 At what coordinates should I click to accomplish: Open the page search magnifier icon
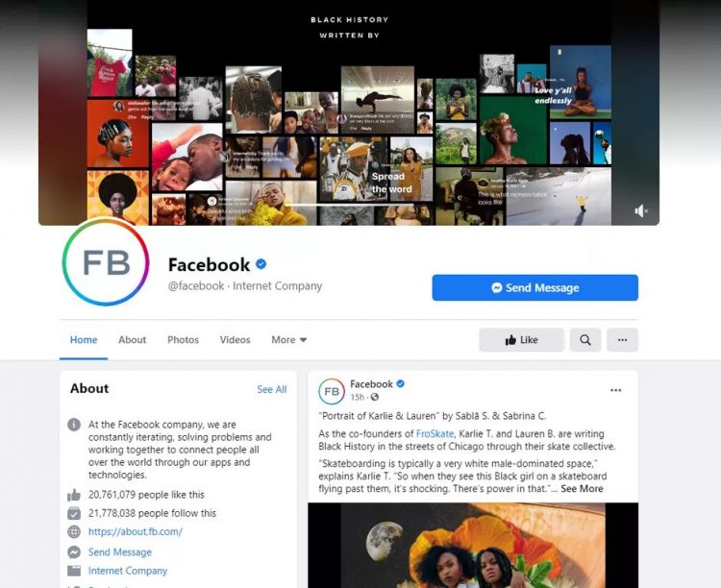[584, 340]
